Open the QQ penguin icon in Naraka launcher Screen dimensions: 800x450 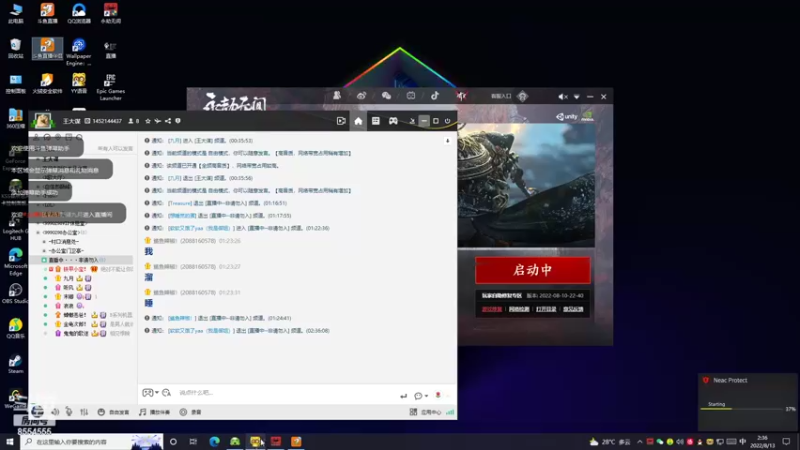[x=337, y=95]
